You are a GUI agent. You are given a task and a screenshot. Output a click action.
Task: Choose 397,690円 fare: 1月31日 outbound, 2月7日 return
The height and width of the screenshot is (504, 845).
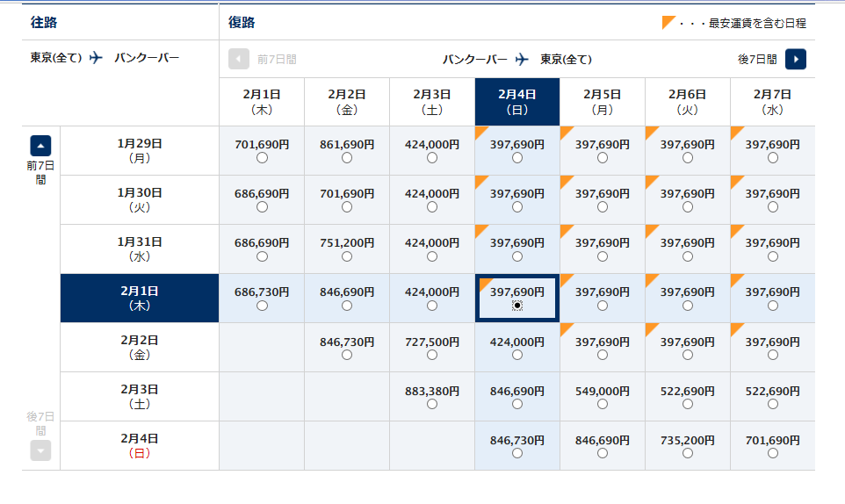[x=773, y=257]
